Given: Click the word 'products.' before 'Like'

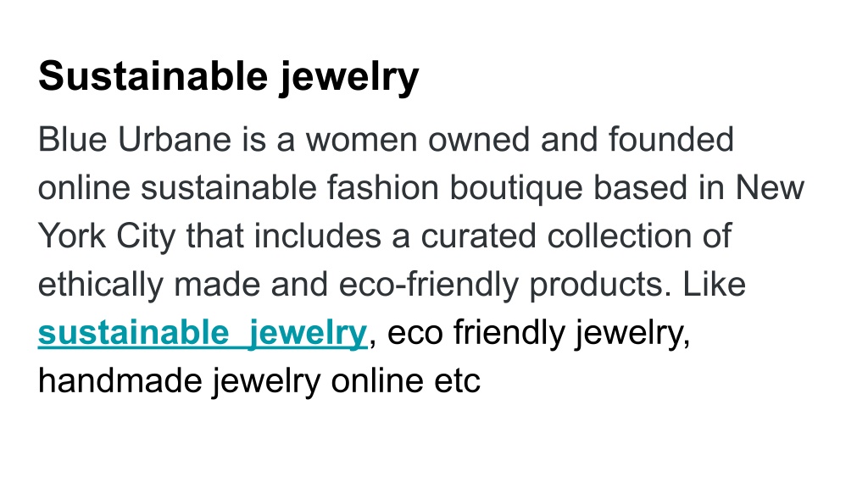Looking at the screenshot, I should pyautogui.click(x=601, y=285).
